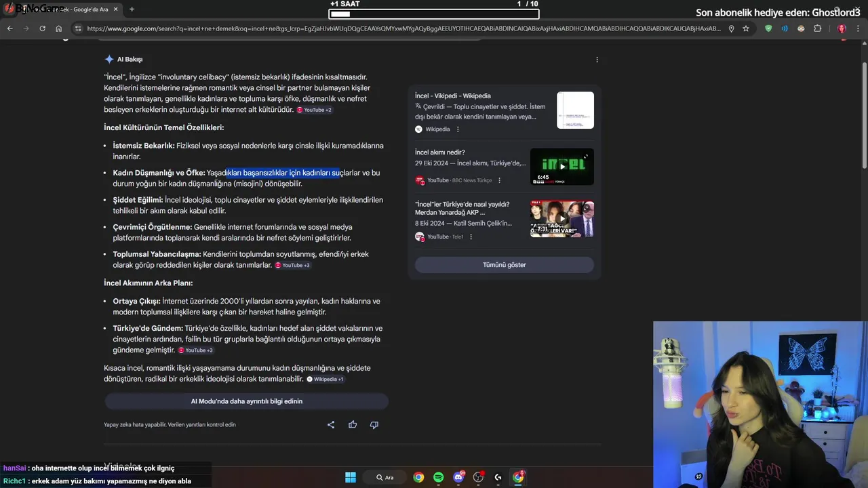The width and height of the screenshot is (868, 488).
Task: Like the AI overview with thumbs up
Action: click(x=353, y=425)
